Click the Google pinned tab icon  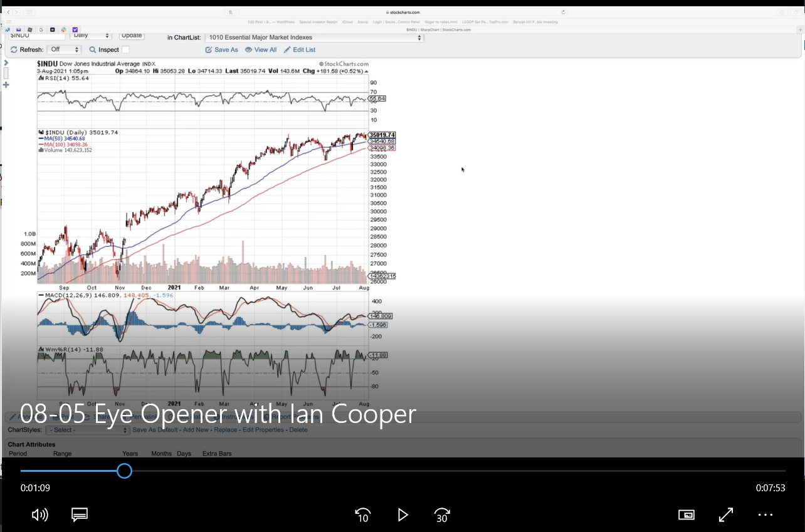click(41, 29)
